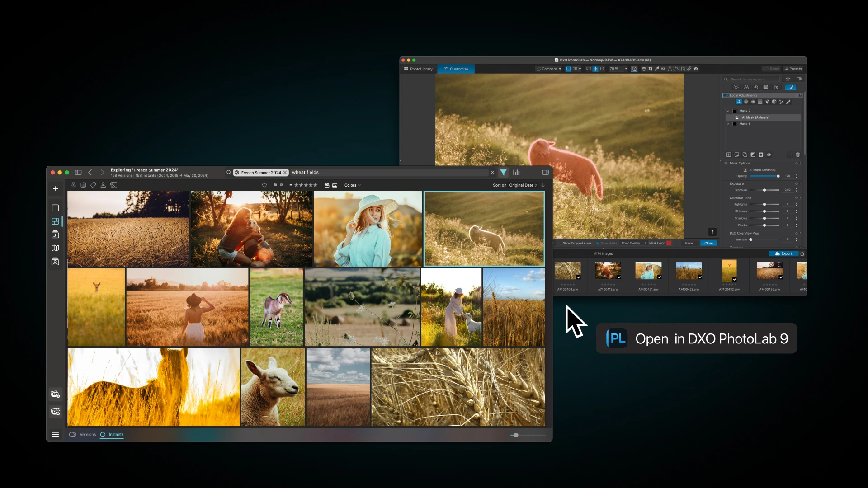
Task: Click in the Search for corrections field
Action: [752, 79]
